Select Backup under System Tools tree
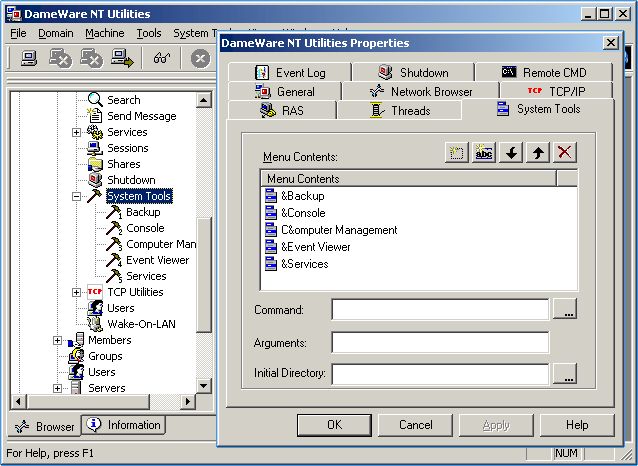Screen dimensions: 638x466 point(143,212)
